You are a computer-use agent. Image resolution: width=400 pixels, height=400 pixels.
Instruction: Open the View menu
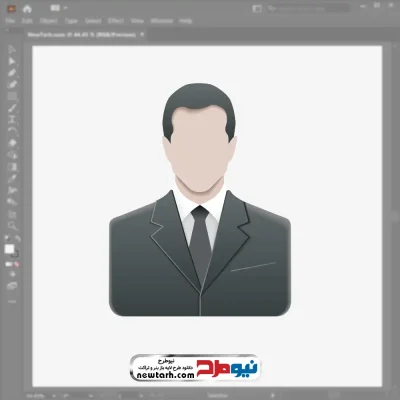click(x=137, y=21)
